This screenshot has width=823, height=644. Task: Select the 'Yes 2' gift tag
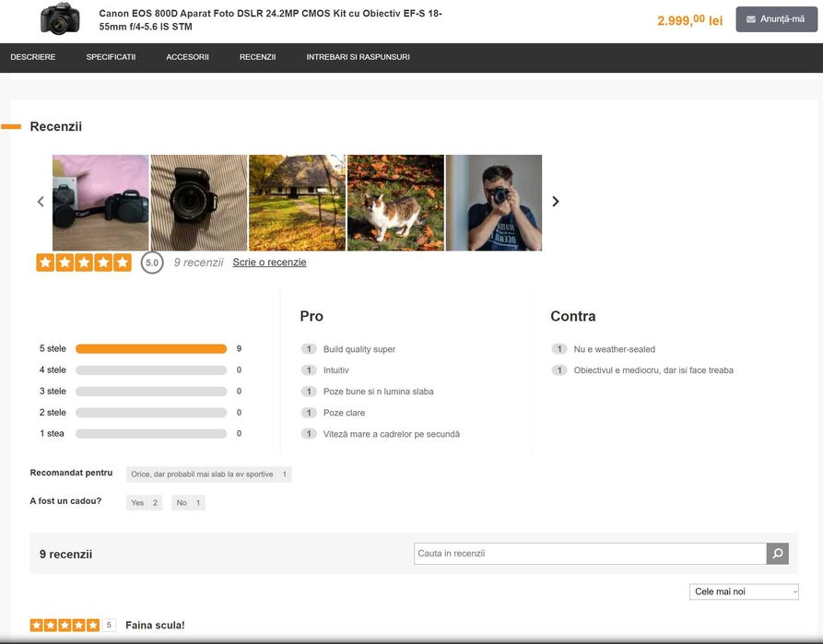click(x=145, y=503)
